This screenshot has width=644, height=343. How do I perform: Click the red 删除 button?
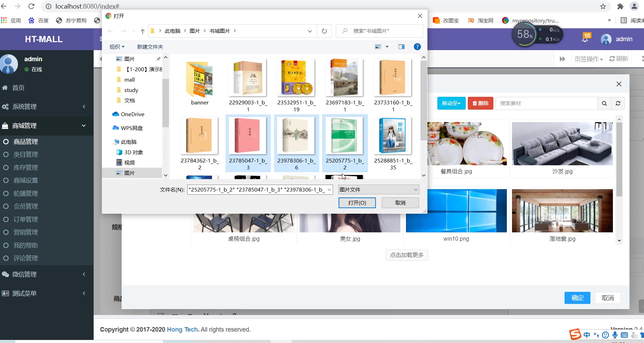tap(481, 103)
